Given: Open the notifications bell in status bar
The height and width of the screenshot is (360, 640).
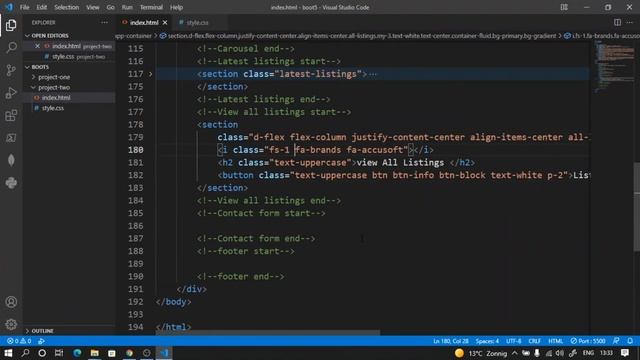Looking at the screenshot, I should (x=630, y=341).
